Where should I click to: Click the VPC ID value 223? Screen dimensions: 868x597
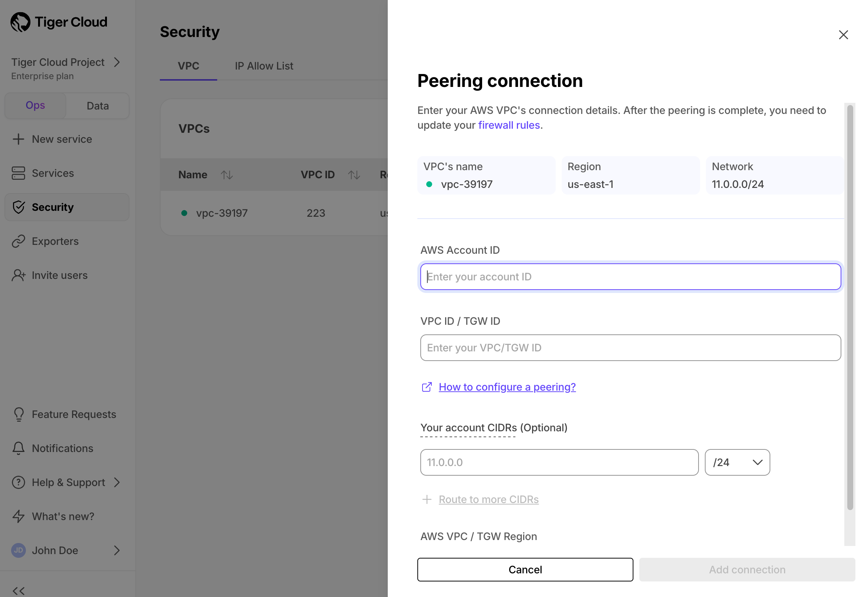tap(316, 213)
